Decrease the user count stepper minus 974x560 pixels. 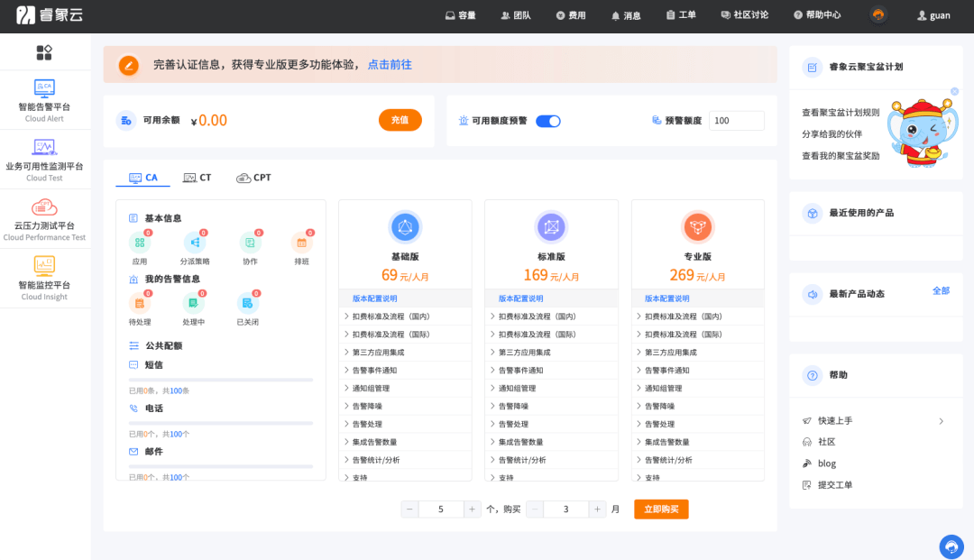[x=409, y=510]
